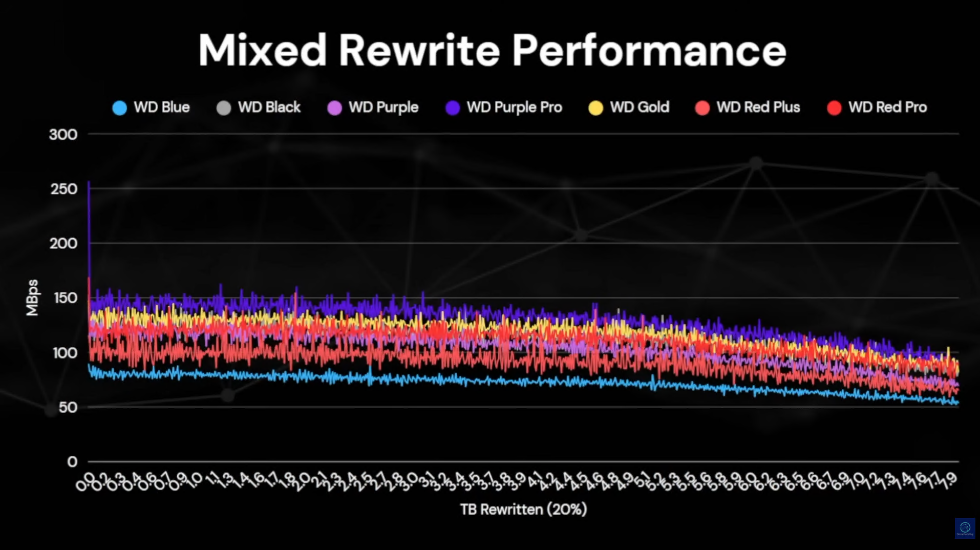Viewport: 980px width, 550px height.
Task: Click the WD Gold legend color dot
Action: pos(595,108)
